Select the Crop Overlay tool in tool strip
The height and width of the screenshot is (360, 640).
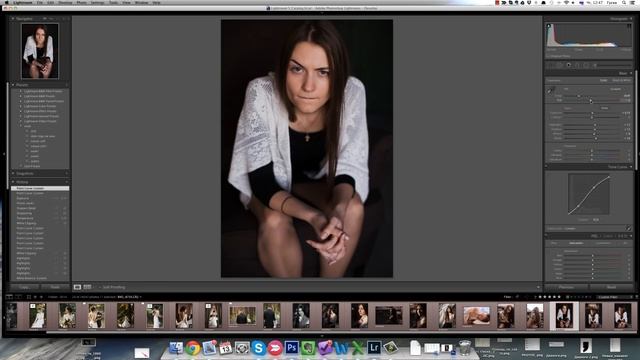coord(551,65)
